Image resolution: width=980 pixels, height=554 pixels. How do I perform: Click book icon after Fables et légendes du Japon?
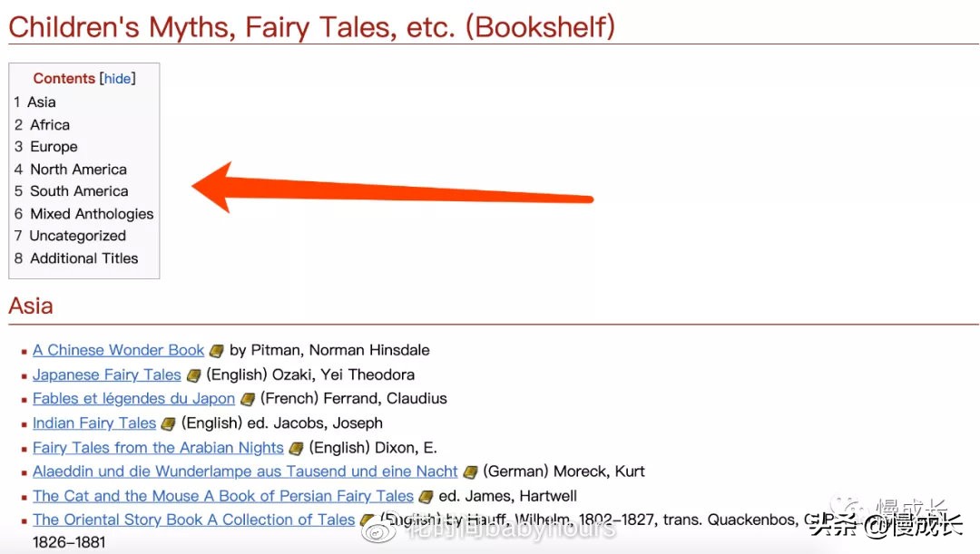tap(247, 399)
